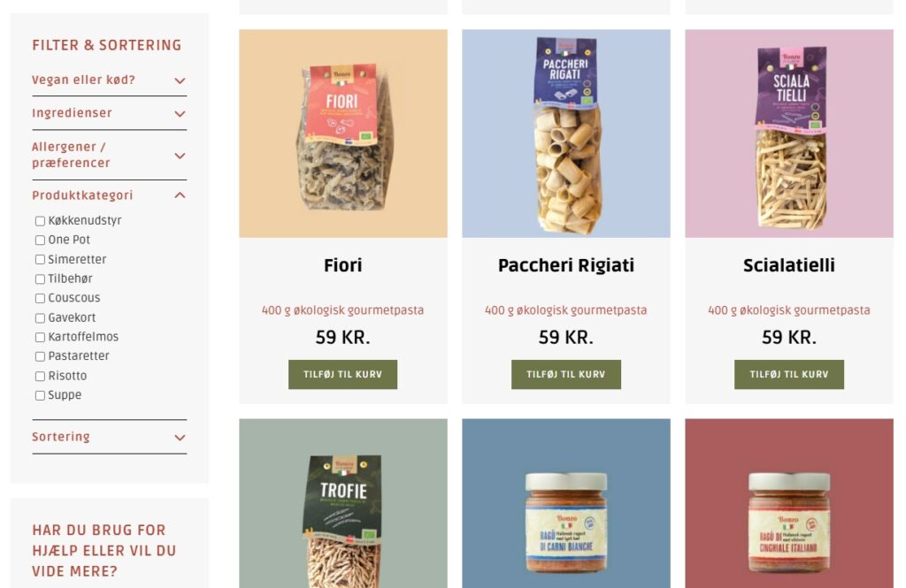This screenshot has height=588, width=906.
Task: Expand the Vegan eller kød? filter chevron
Action: click(x=180, y=80)
